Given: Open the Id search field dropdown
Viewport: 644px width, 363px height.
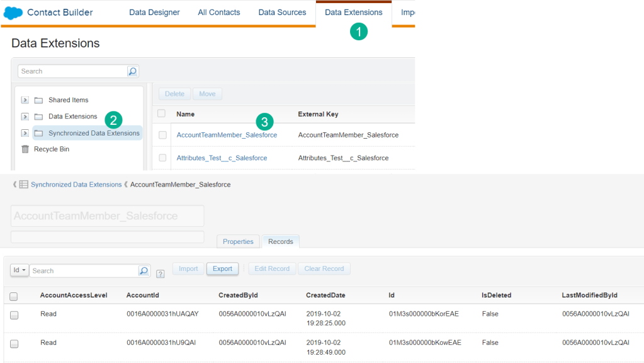Looking at the screenshot, I should pos(20,270).
